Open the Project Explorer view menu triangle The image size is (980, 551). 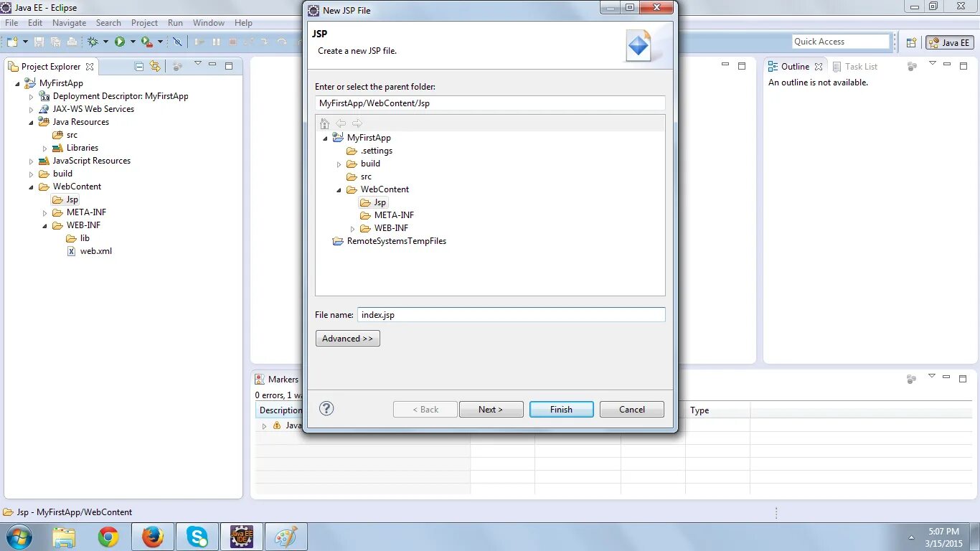click(x=198, y=64)
